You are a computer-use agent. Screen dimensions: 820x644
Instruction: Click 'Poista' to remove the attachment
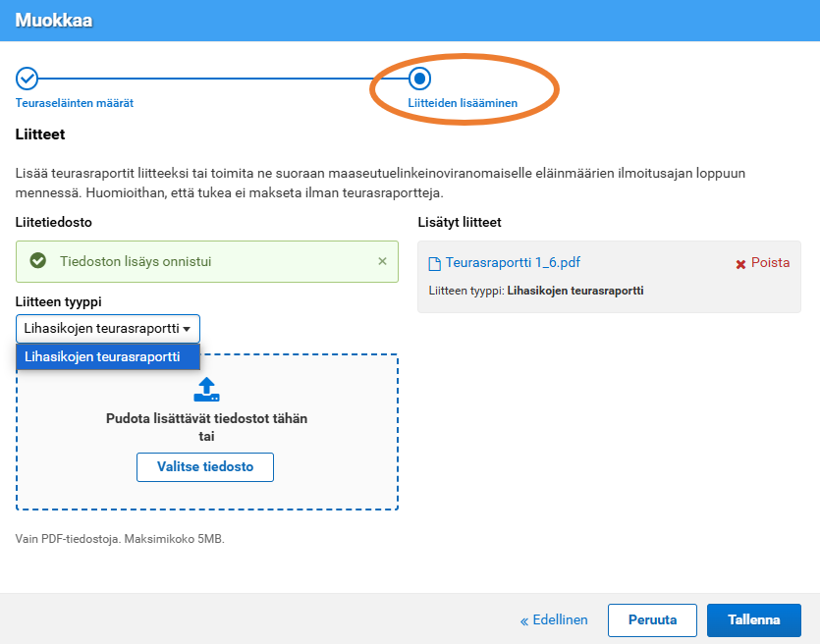point(770,263)
